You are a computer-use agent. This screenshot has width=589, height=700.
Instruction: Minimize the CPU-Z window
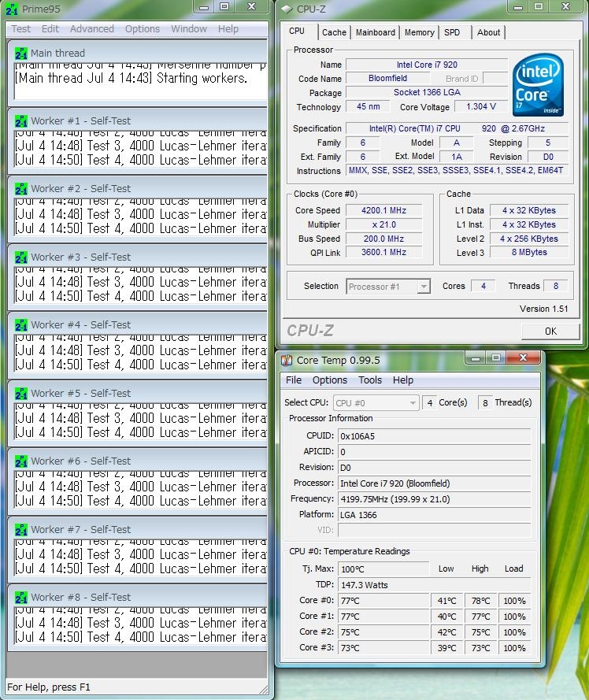point(518,7)
